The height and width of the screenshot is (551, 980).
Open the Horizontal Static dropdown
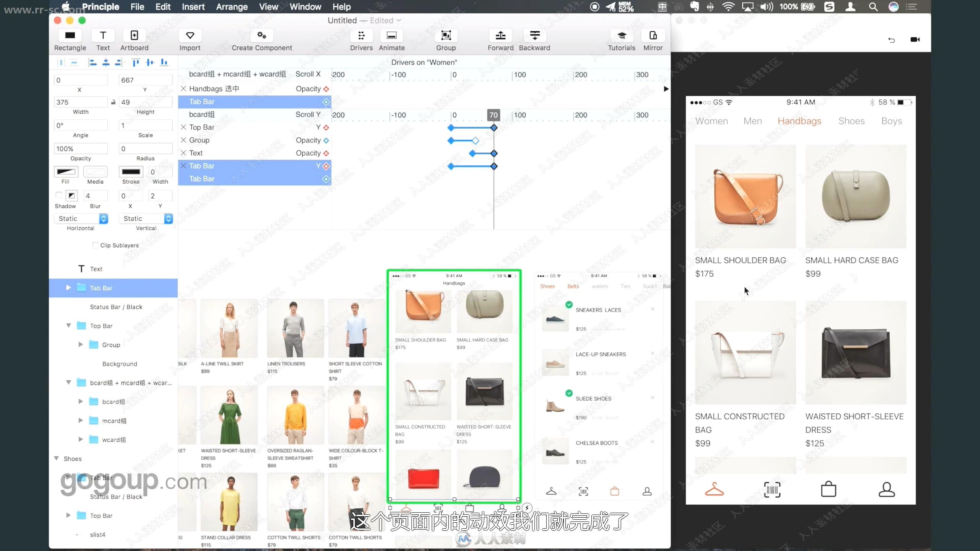[81, 218]
